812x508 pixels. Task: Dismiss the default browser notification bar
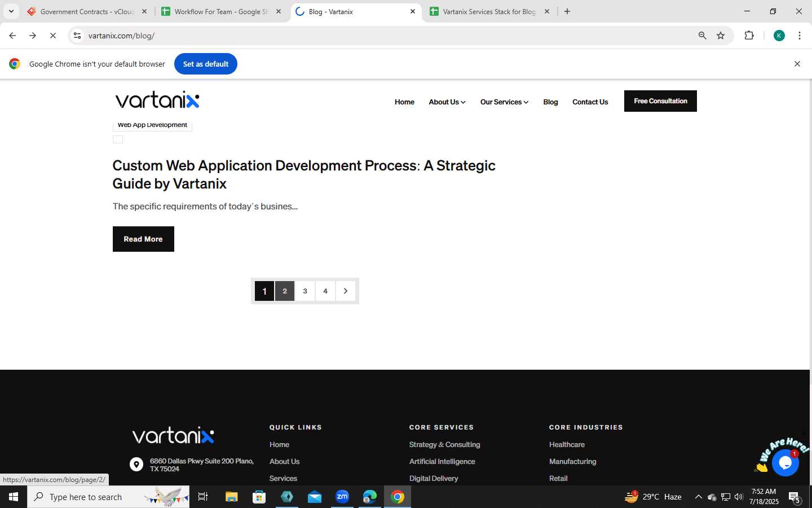[x=797, y=64]
